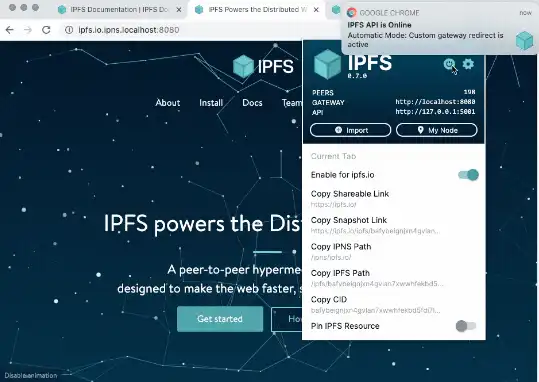This screenshot has width=539, height=382.
Task: Select IPFS Powers the Distributed Web tab
Action: [x=256, y=10]
